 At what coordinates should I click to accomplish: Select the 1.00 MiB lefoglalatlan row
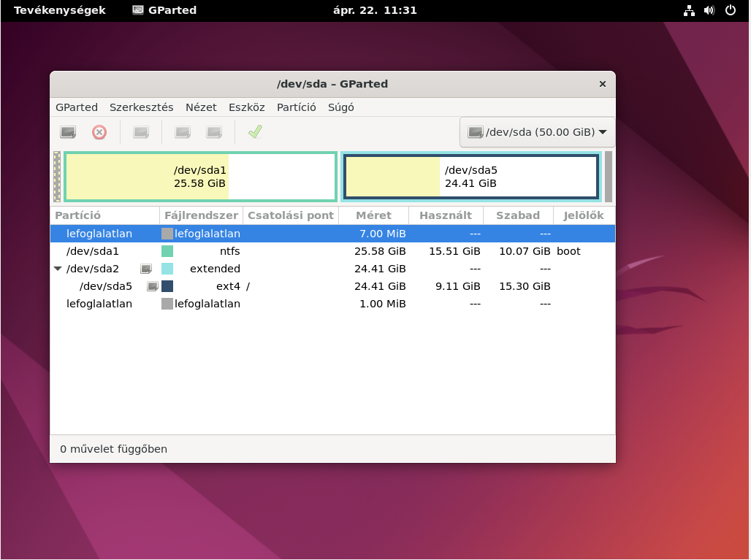pos(332,304)
